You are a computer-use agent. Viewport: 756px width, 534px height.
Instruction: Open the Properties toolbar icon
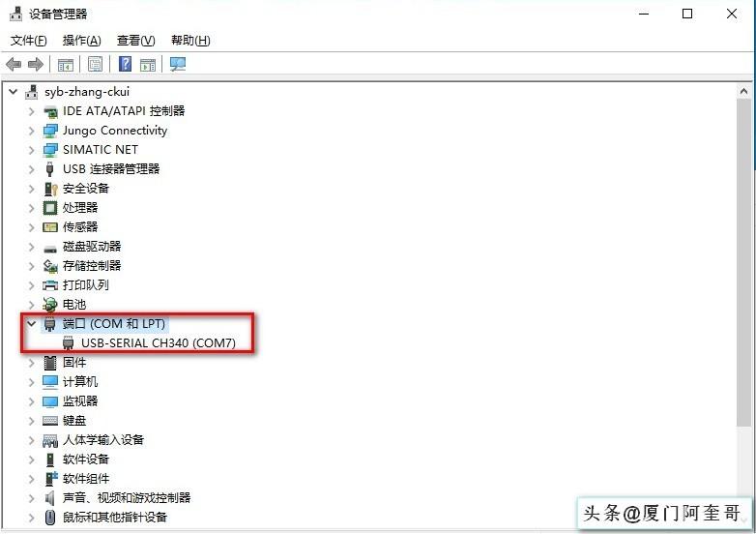tap(95, 64)
